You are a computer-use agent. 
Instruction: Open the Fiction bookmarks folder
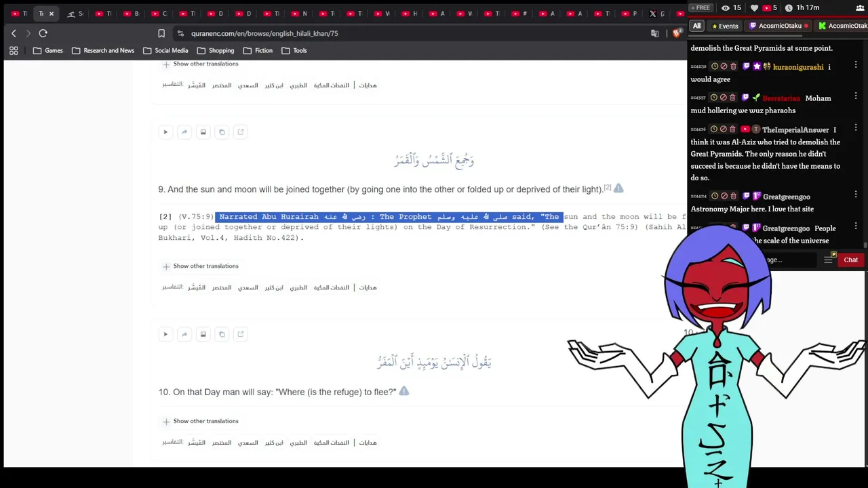pos(258,50)
